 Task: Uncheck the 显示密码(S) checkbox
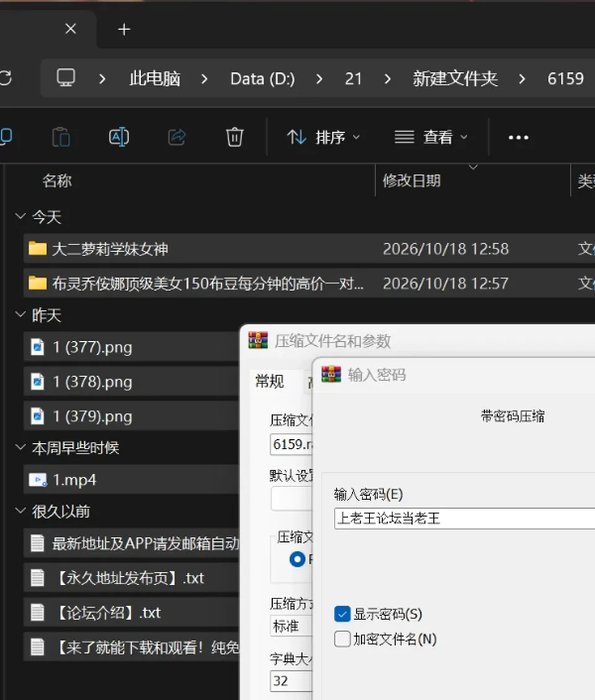coord(342,614)
